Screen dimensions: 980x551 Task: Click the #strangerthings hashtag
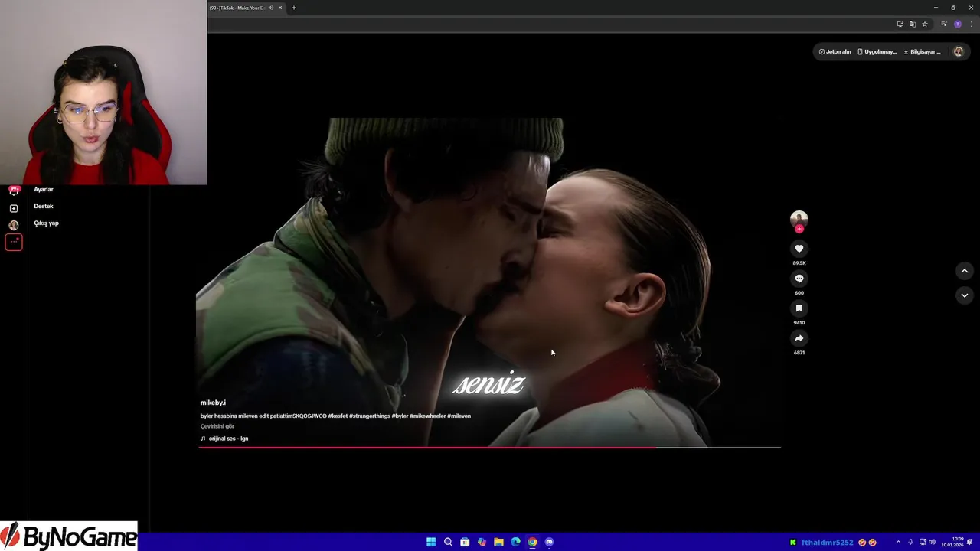(x=370, y=416)
